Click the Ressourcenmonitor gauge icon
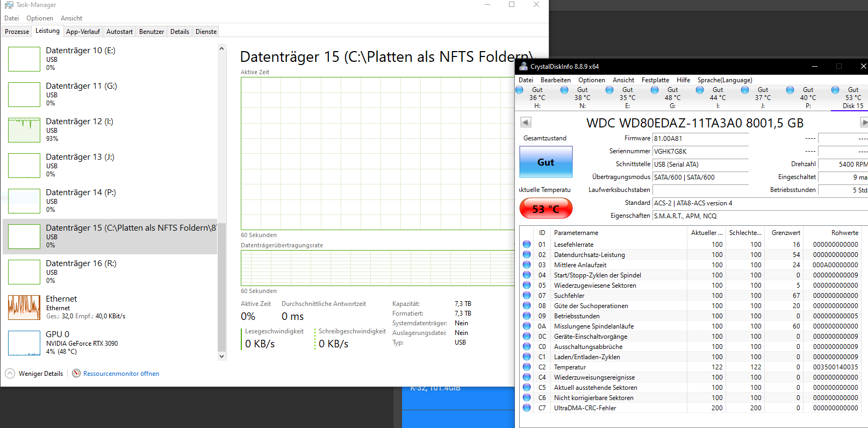The width and height of the screenshot is (868, 428). (x=76, y=373)
